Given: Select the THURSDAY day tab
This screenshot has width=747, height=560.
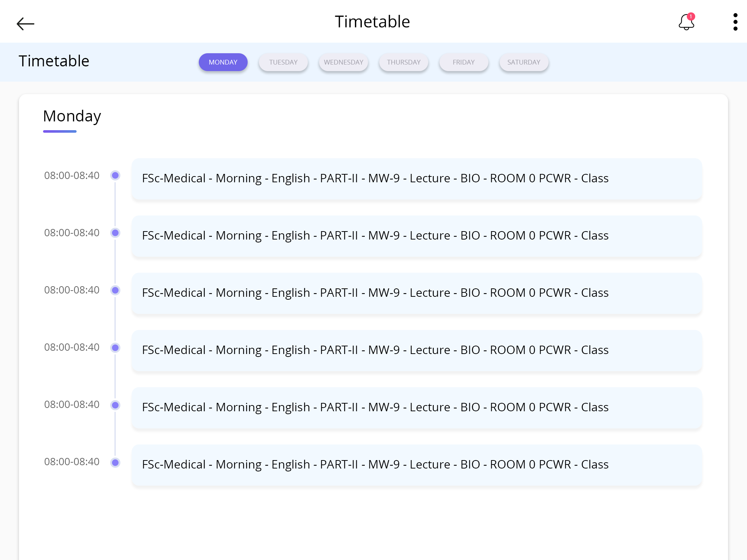Looking at the screenshot, I should 403,62.
